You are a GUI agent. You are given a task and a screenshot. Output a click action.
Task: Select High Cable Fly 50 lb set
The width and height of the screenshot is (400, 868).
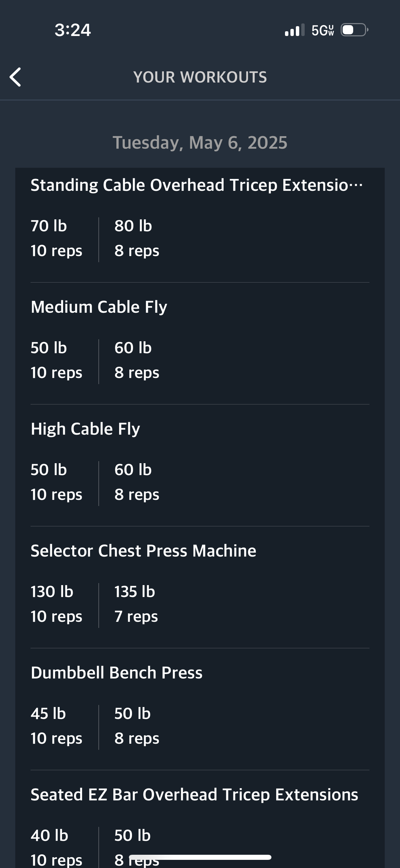56,482
